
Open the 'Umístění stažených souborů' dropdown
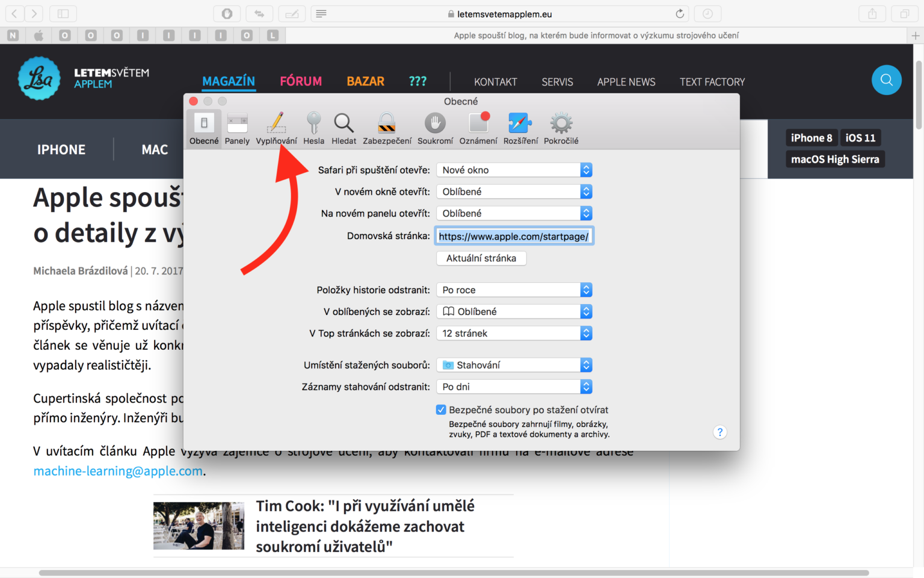click(x=514, y=365)
